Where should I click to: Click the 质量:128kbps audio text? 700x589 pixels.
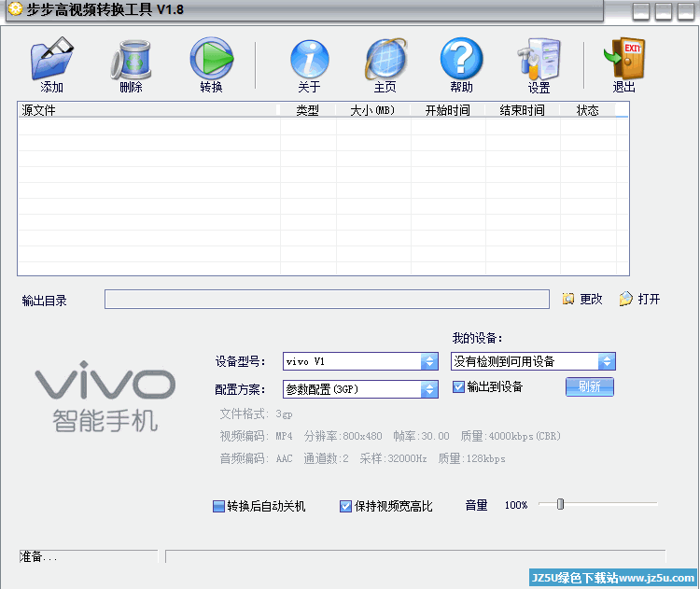point(471,458)
